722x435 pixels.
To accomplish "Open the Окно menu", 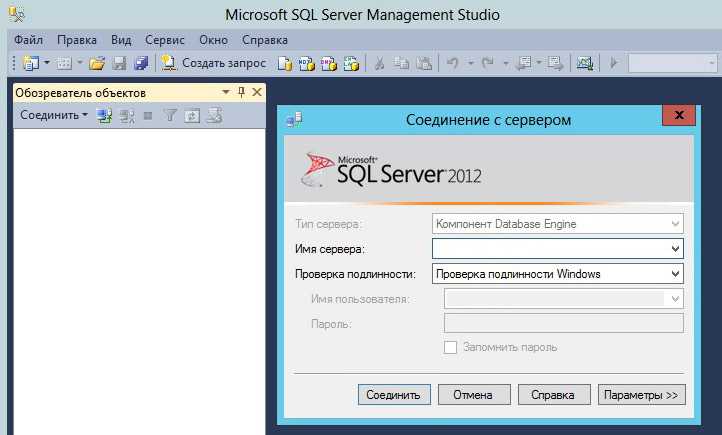I will coord(213,40).
